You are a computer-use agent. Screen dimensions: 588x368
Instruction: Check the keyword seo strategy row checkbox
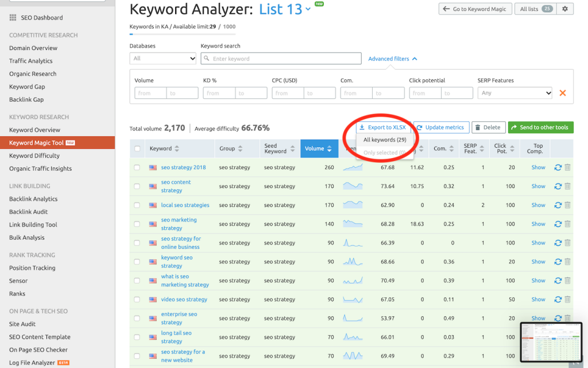click(x=137, y=262)
